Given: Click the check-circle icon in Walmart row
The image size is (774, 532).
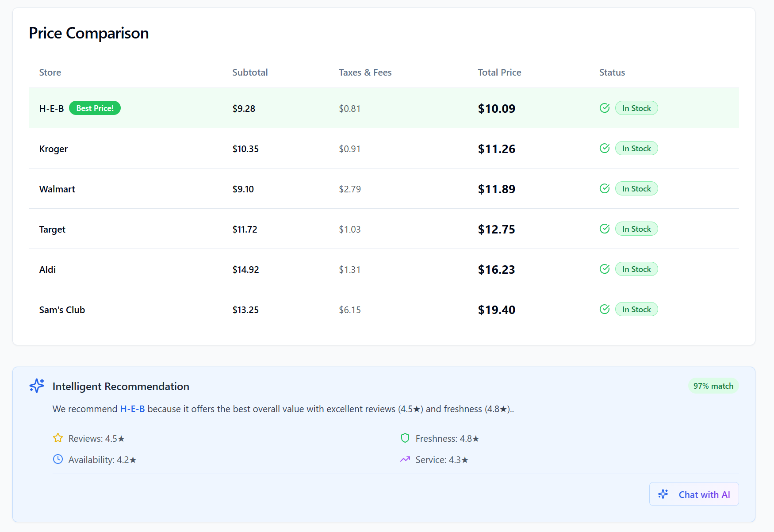Looking at the screenshot, I should 605,188.
